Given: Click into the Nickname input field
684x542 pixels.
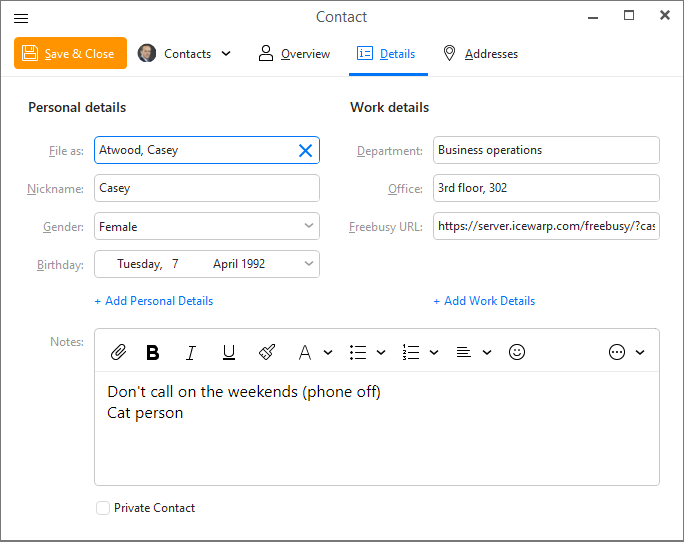Looking at the screenshot, I should coord(207,188).
